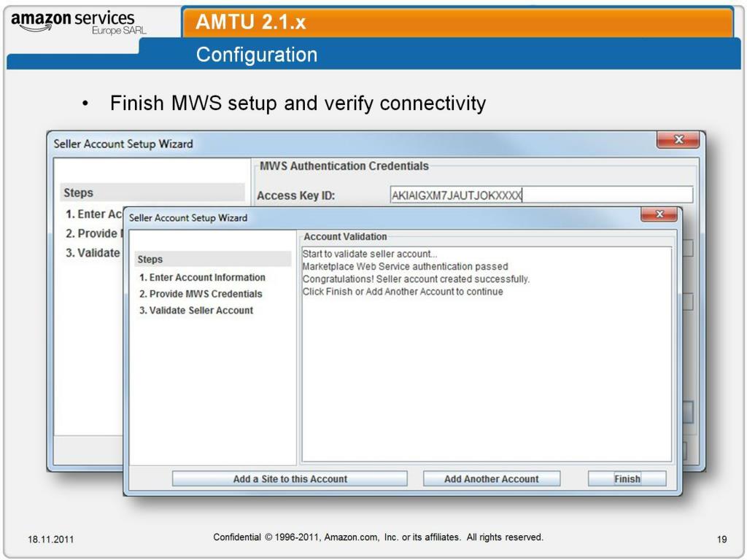Viewport: 747px width, 560px height.
Task: Click the 2. Provide step in back wizard
Action: coord(93,233)
